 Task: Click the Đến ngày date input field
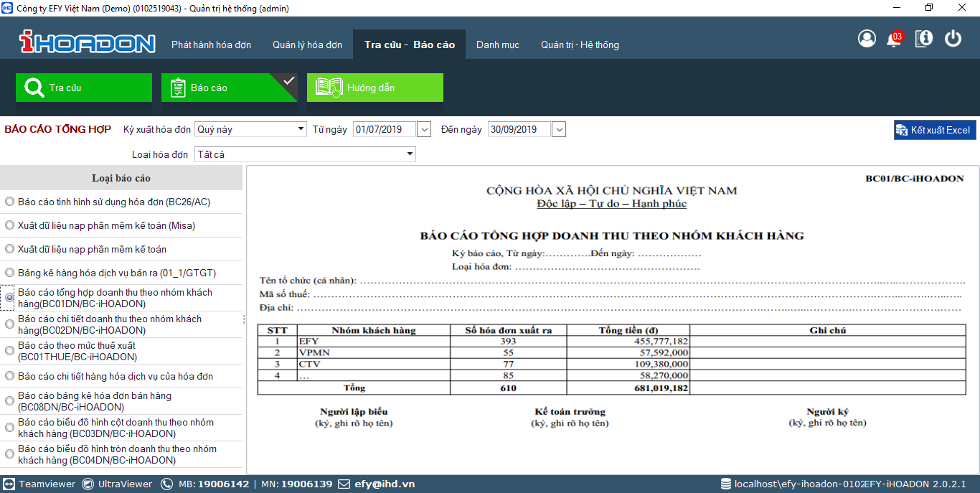tap(519, 130)
